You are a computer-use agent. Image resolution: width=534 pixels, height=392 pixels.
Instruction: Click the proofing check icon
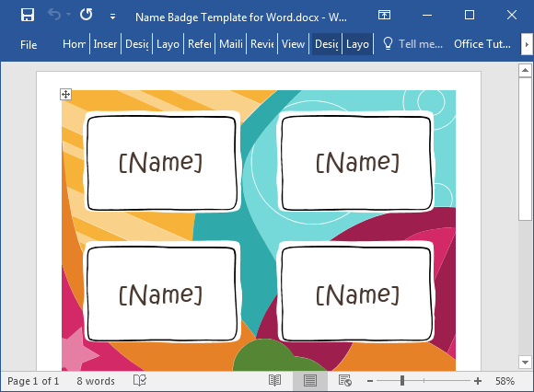pyautogui.click(x=140, y=380)
